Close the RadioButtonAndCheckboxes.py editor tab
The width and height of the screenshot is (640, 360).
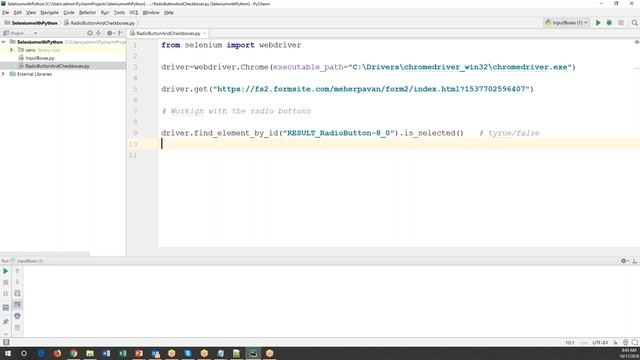pos(204,33)
